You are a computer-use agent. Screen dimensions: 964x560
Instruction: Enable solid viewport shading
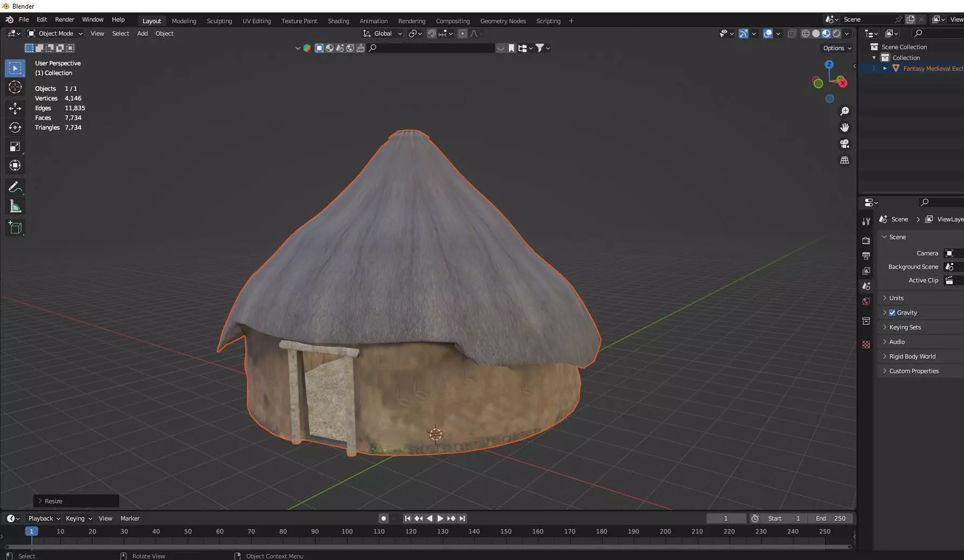tap(816, 33)
